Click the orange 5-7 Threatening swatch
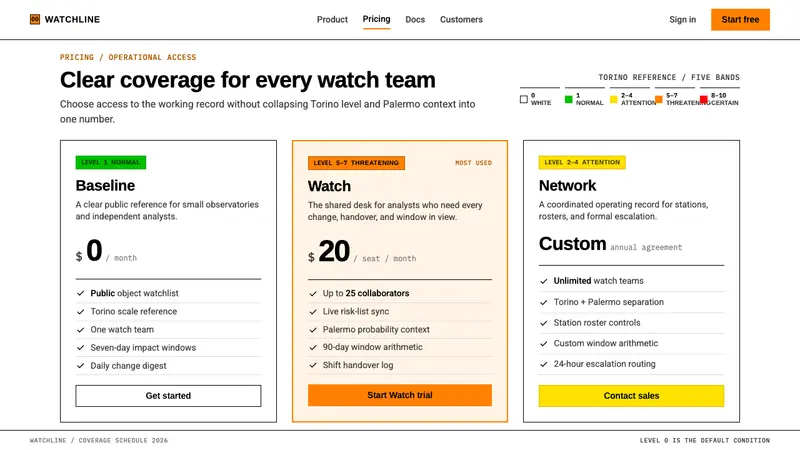The height and width of the screenshot is (450, 800). click(659, 99)
